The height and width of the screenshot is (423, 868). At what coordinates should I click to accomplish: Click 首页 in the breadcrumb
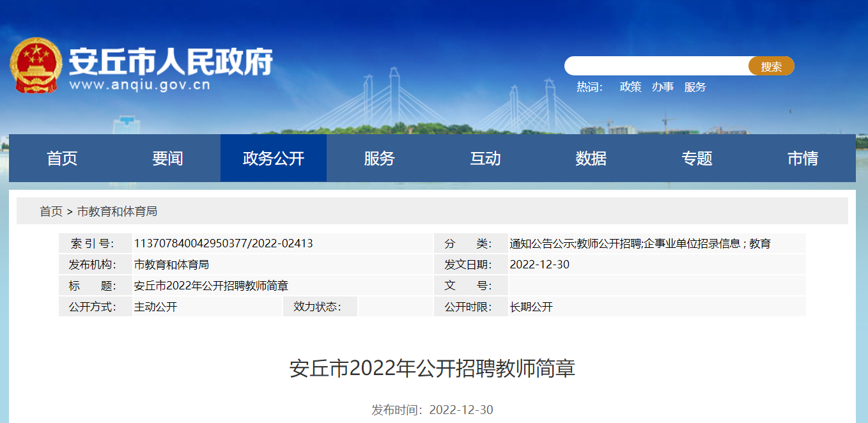coord(51,211)
